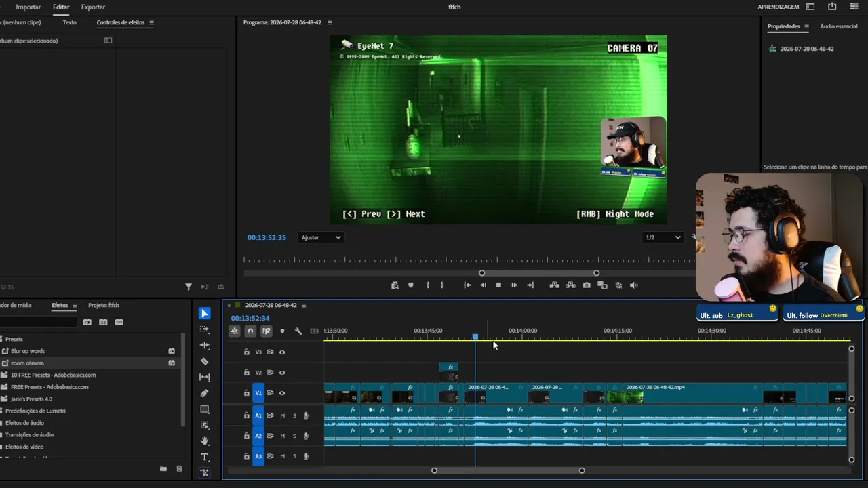The width and height of the screenshot is (868, 488).
Task: Select the Pen tool
Action: coord(204,393)
